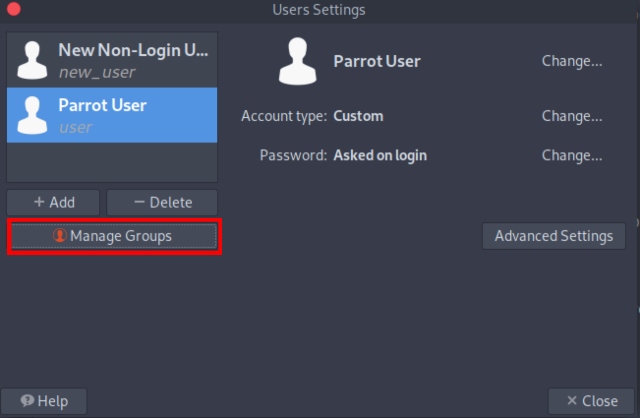Add a new user account
This screenshot has width=640, height=418.
(54, 202)
